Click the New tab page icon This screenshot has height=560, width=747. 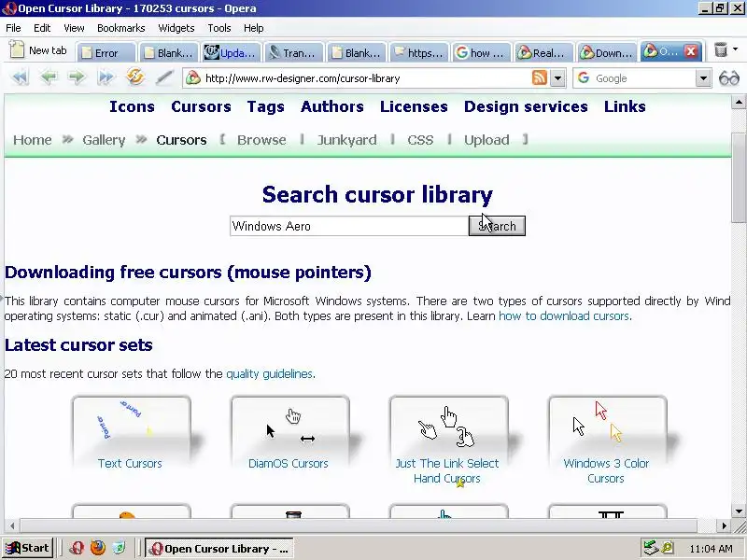click(17, 49)
